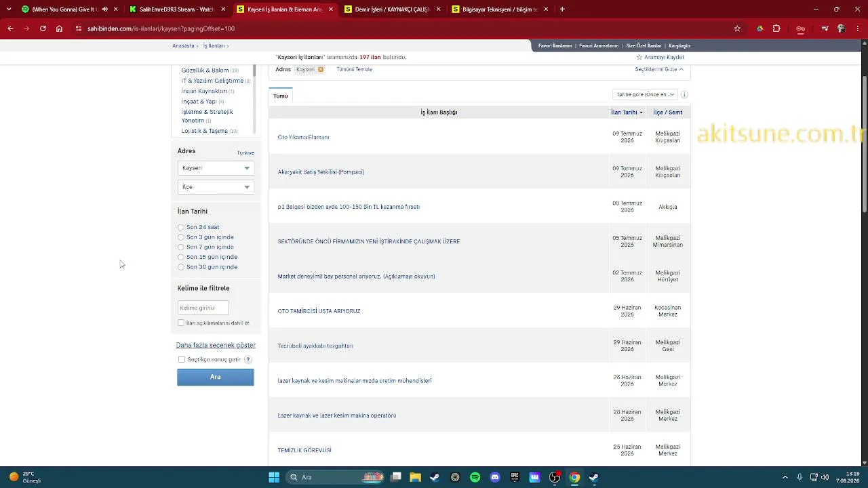Screen dimensions: 868x488
Task: Sort by İlan Tarihi column header
Action: click(627, 113)
